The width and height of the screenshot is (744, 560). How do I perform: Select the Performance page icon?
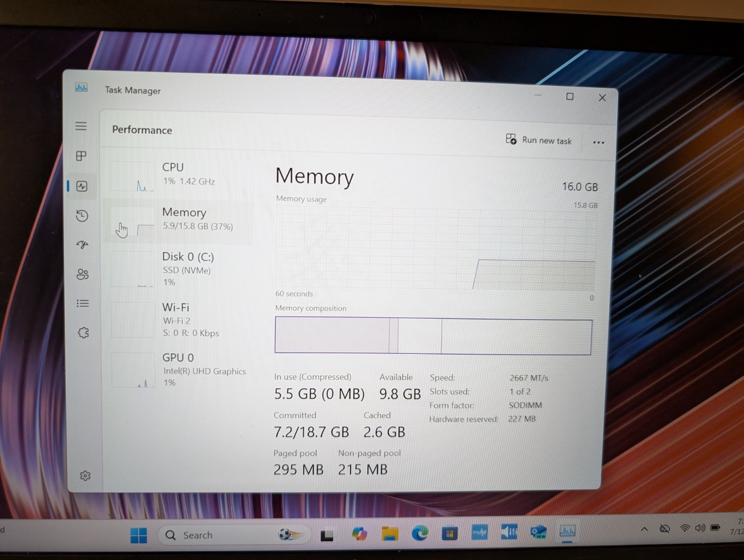point(82,186)
